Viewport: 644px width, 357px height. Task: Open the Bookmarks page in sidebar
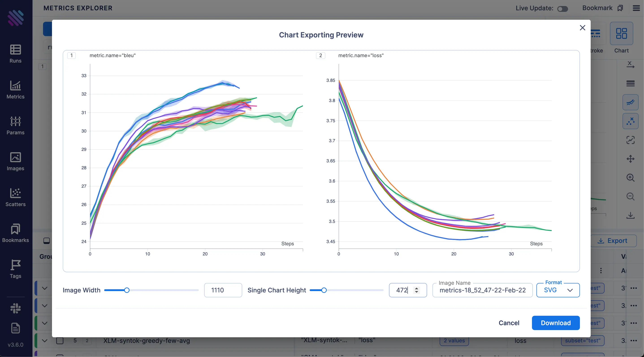[x=15, y=233]
